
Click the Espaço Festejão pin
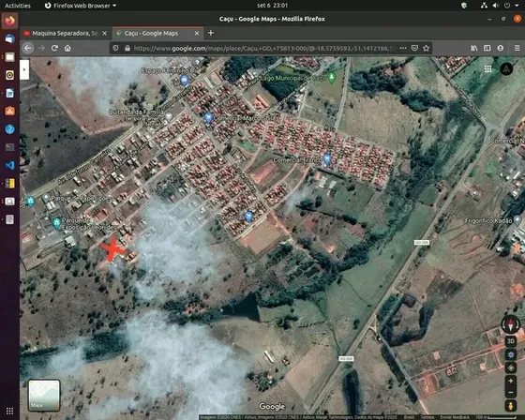184,80
